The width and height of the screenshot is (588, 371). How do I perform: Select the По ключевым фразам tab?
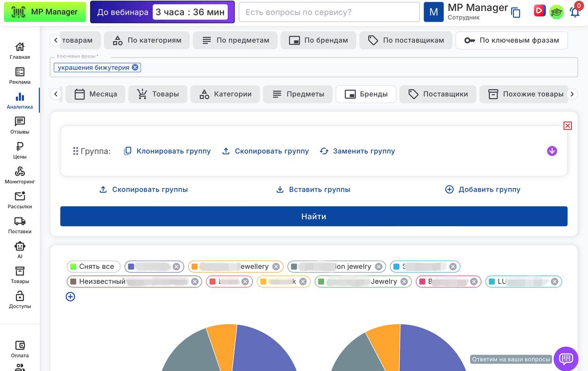click(x=511, y=40)
